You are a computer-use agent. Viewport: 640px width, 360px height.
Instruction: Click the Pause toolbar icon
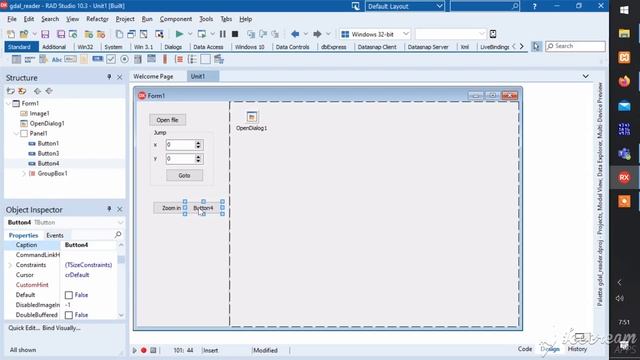click(223, 34)
